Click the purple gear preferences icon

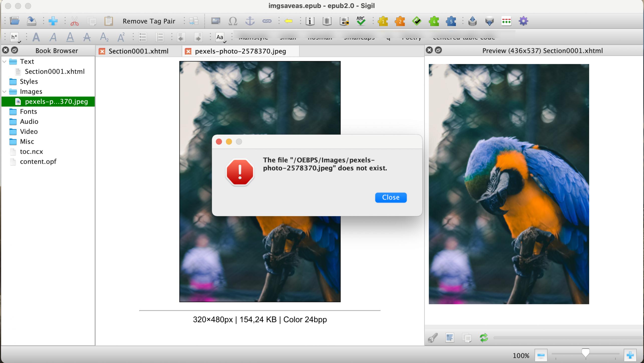(x=523, y=21)
